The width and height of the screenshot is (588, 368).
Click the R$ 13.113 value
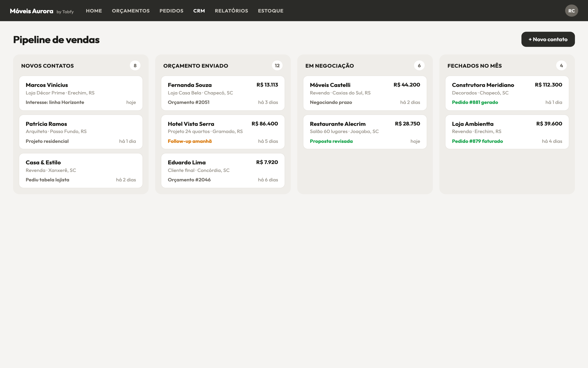tap(267, 85)
